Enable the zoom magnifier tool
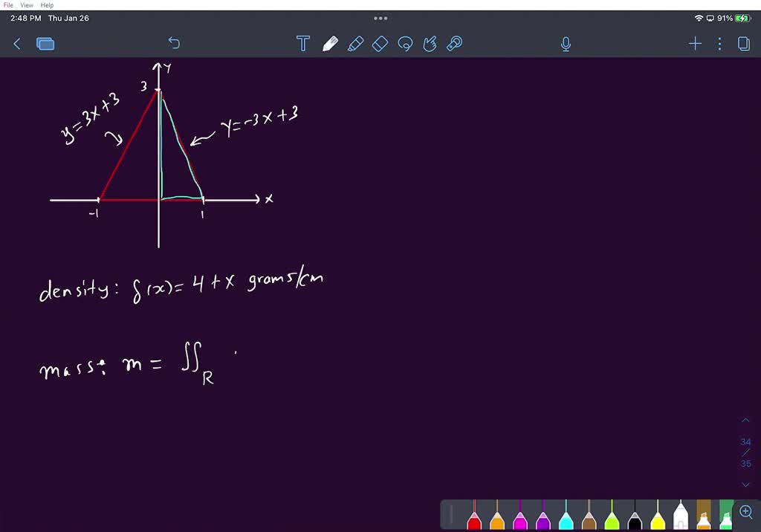Viewport: 761px width, 532px height. coord(745,511)
